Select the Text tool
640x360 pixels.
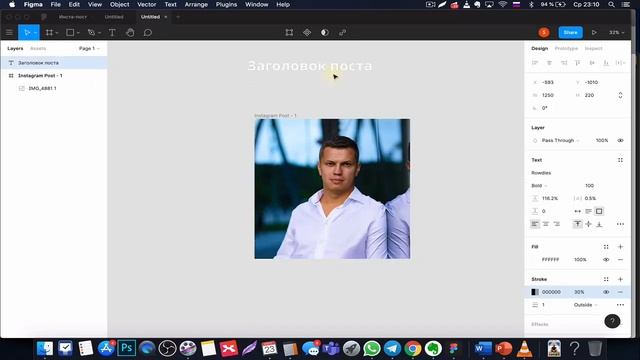pos(112,32)
